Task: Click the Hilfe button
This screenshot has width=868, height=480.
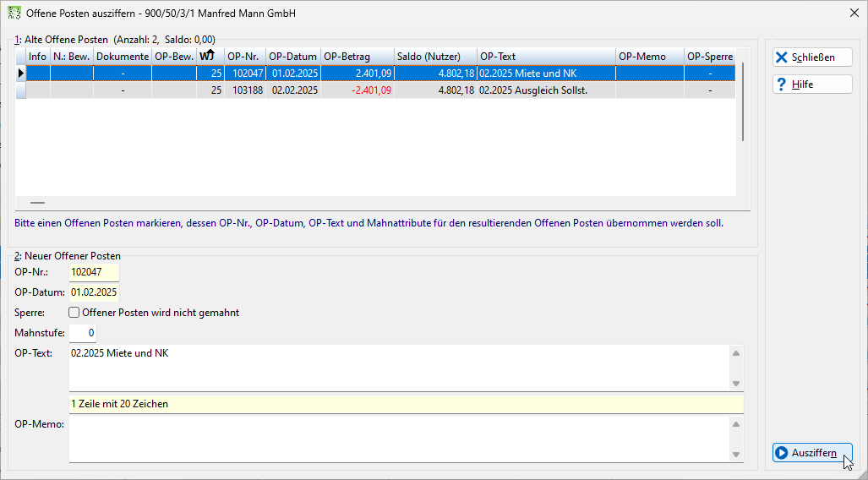Action: 812,85
